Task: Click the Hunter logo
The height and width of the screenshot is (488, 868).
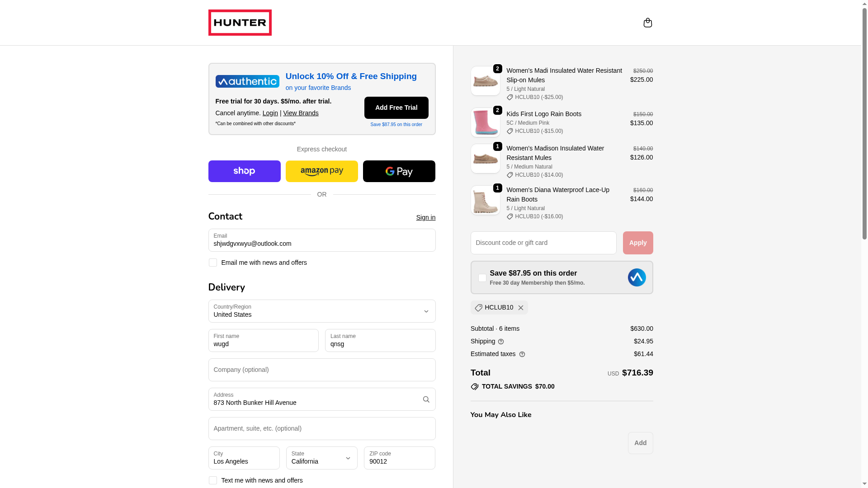Action: 240,23
